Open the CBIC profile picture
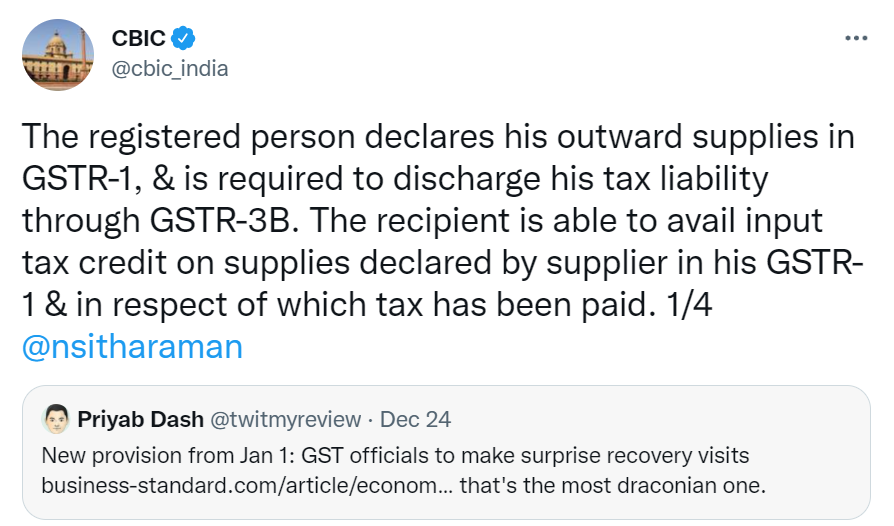 56,52
